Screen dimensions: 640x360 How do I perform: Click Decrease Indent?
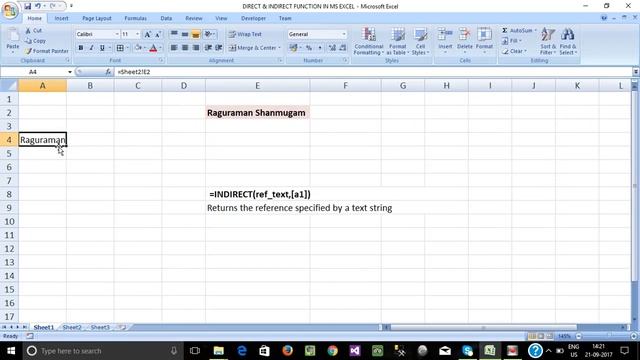click(209, 48)
